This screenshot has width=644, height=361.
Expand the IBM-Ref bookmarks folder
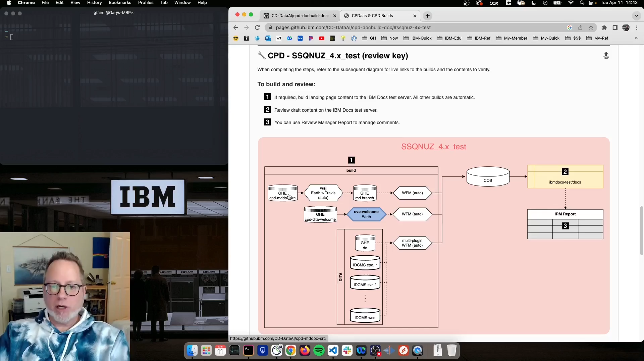coord(479,38)
